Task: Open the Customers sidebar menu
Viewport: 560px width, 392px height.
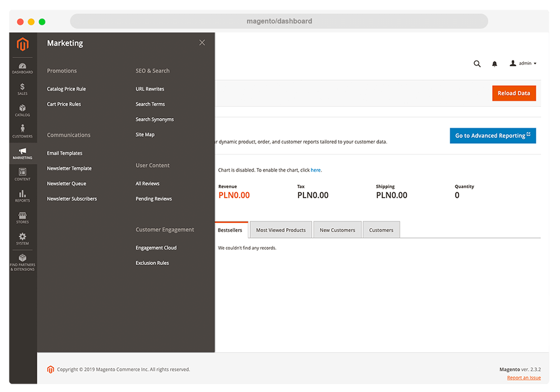Action: [x=22, y=132]
